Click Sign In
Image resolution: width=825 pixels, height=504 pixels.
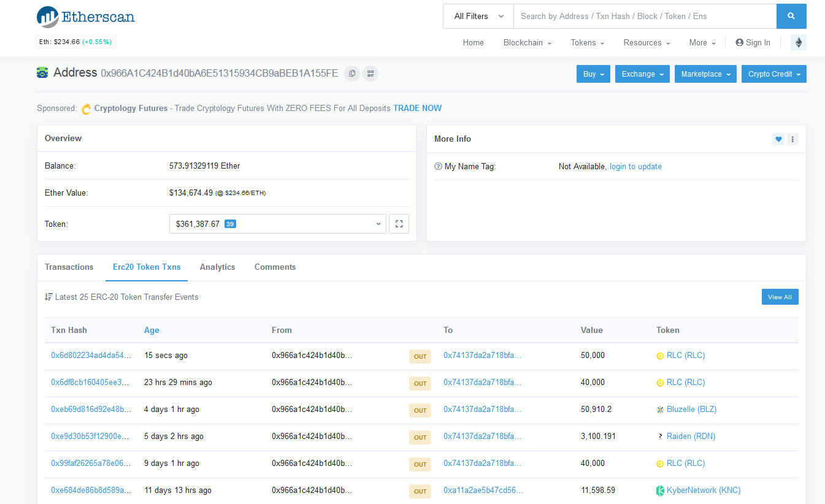[x=753, y=42]
